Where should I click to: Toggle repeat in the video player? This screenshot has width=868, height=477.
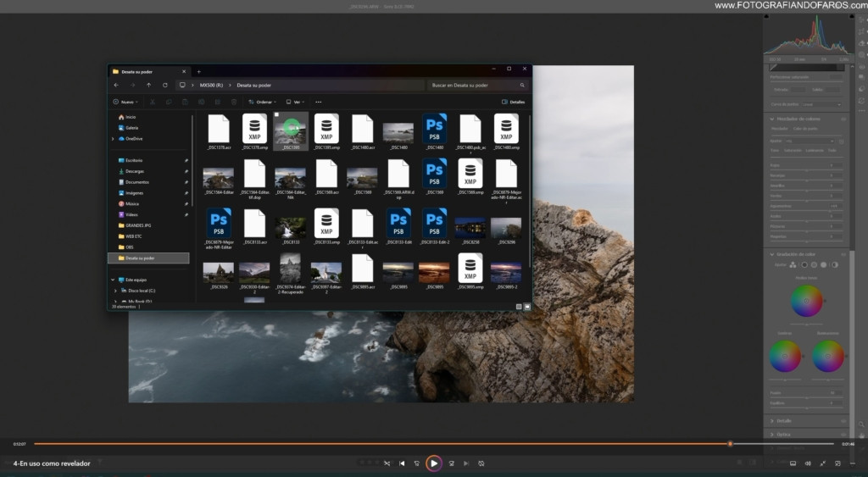tap(481, 463)
